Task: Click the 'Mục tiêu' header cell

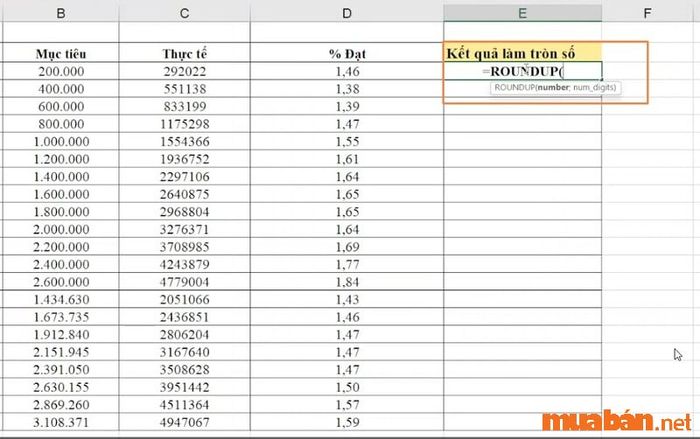Action: (61, 54)
